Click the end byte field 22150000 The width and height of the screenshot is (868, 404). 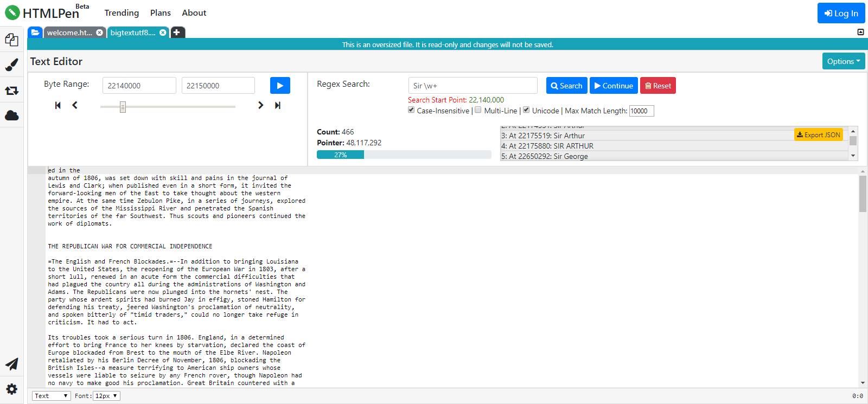point(218,86)
